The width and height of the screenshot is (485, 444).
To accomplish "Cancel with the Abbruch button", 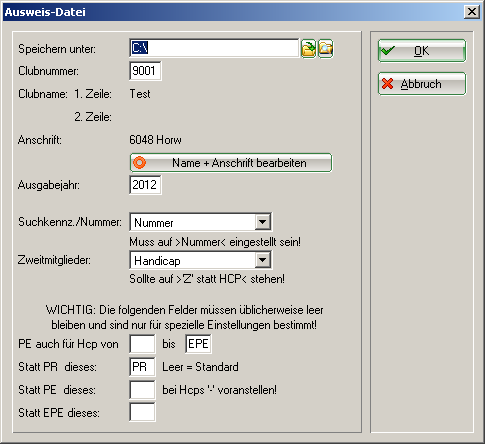I will (422, 84).
